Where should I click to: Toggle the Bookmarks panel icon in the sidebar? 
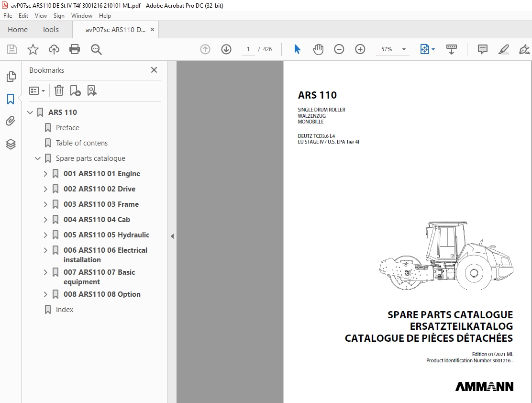click(11, 99)
